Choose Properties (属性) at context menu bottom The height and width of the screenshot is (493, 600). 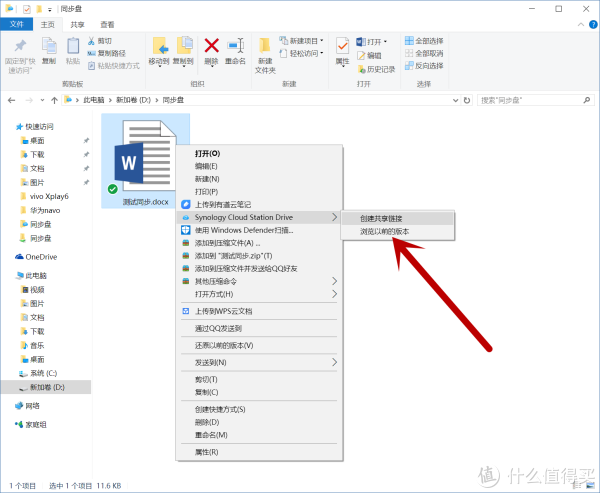coord(259,452)
